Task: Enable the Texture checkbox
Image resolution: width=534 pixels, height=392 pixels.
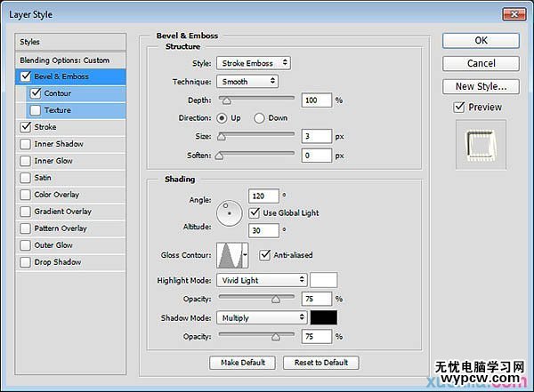Action: [36, 110]
